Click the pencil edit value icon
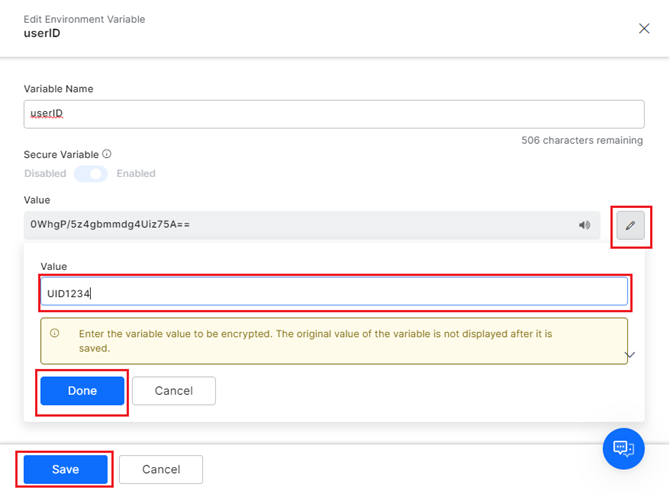This screenshot has height=496, width=672. click(630, 225)
